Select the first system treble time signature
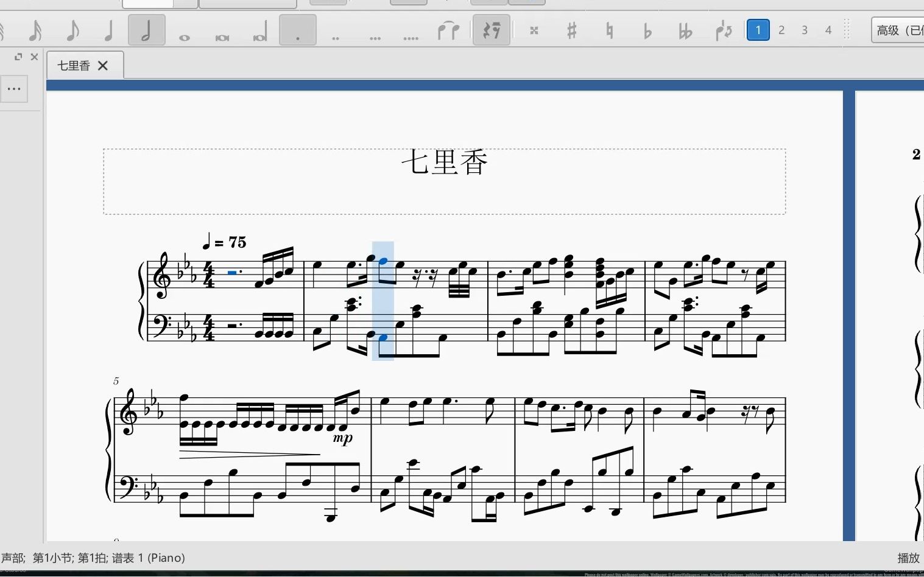 pos(209,276)
